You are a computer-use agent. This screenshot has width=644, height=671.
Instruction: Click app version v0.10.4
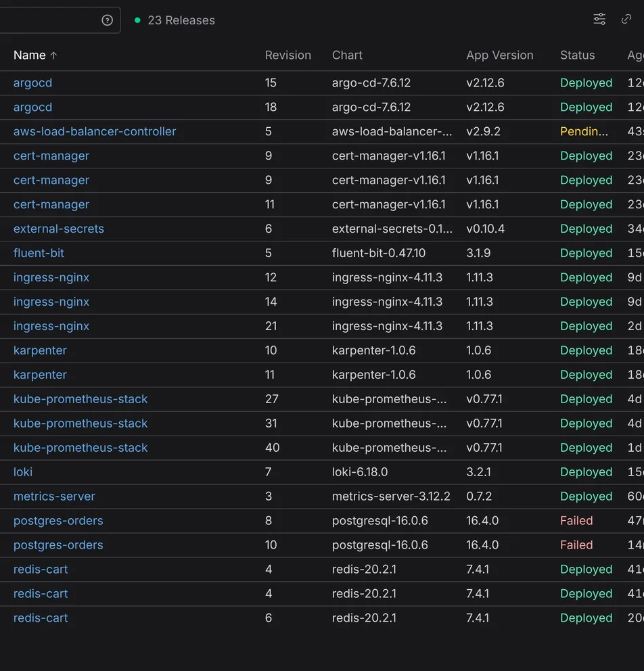(x=485, y=229)
